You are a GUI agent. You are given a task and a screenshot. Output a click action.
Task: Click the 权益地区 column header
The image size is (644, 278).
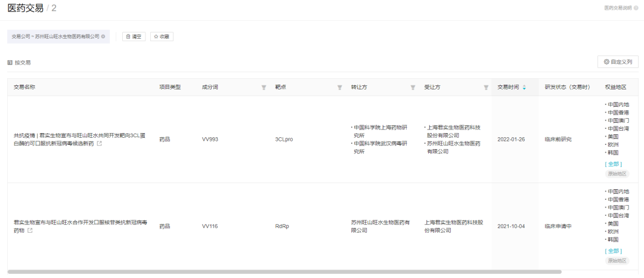tap(615, 88)
